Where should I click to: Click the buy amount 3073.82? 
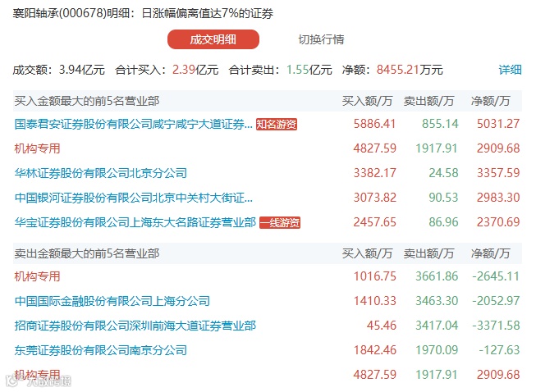pyautogui.click(x=374, y=198)
